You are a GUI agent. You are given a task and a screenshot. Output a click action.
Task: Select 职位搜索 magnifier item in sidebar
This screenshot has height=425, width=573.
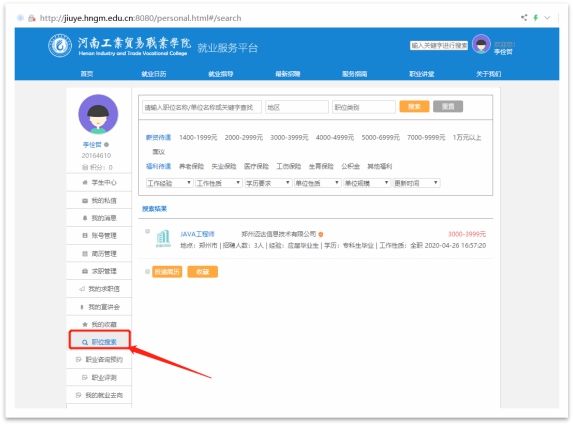[x=99, y=342]
